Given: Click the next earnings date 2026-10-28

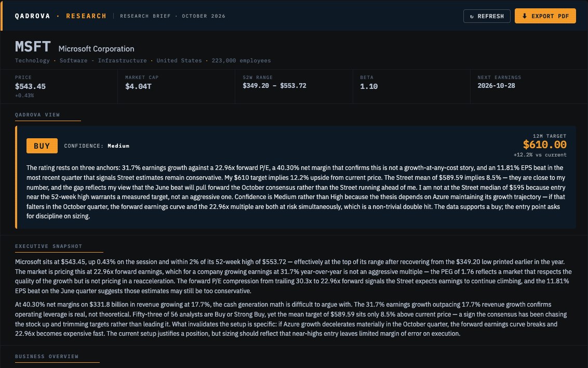Looking at the screenshot, I should pos(496,86).
